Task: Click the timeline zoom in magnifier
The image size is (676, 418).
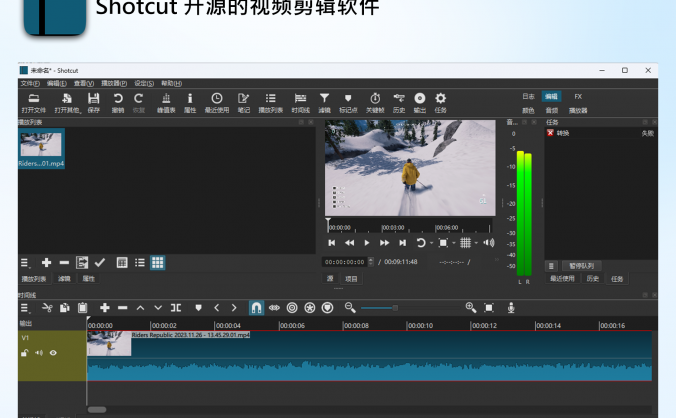Action: (471, 308)
